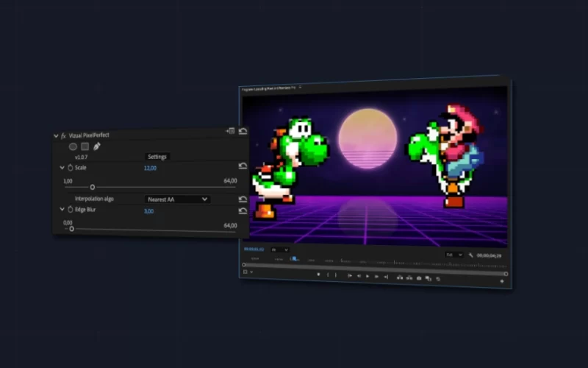Mark In point
Image resolution: width=588 pixels, height=368 pixels.
pos(328,275)
